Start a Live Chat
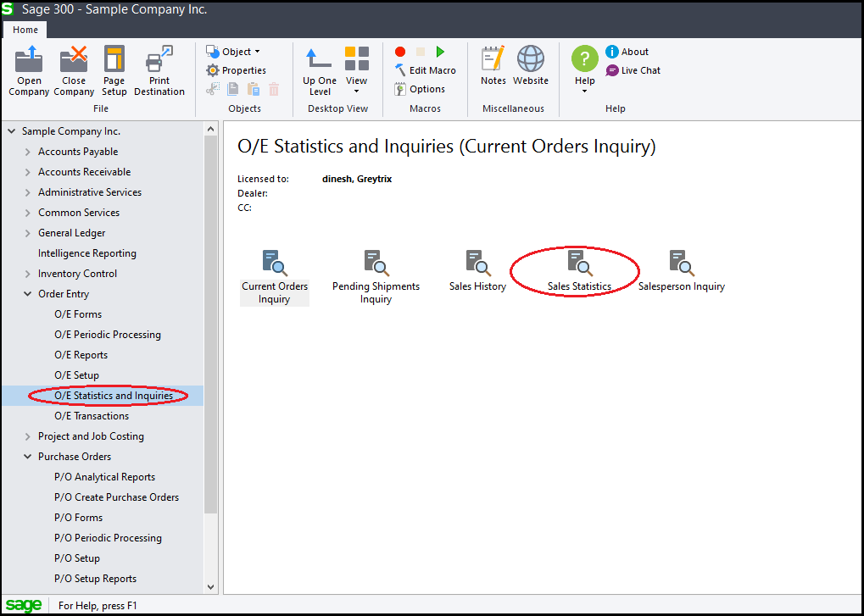Viewport: 864px width, 616px height. coord(633,70)
